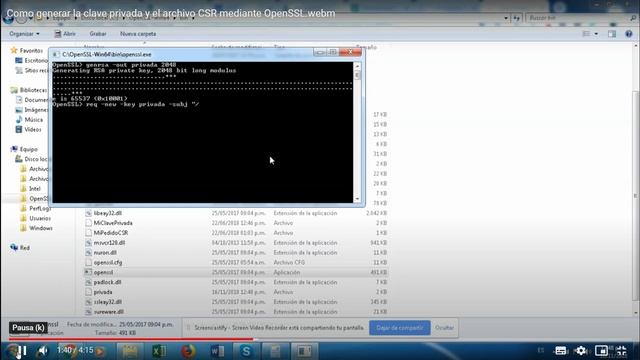The image size is (640, 360).
Task: Open the video settings gear
Action: [x=581, y=351]
